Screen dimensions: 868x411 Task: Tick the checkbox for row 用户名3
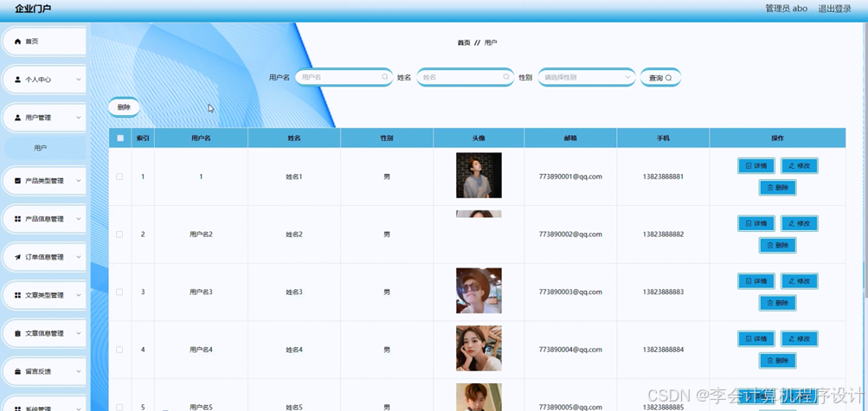[x=119, y=292]
